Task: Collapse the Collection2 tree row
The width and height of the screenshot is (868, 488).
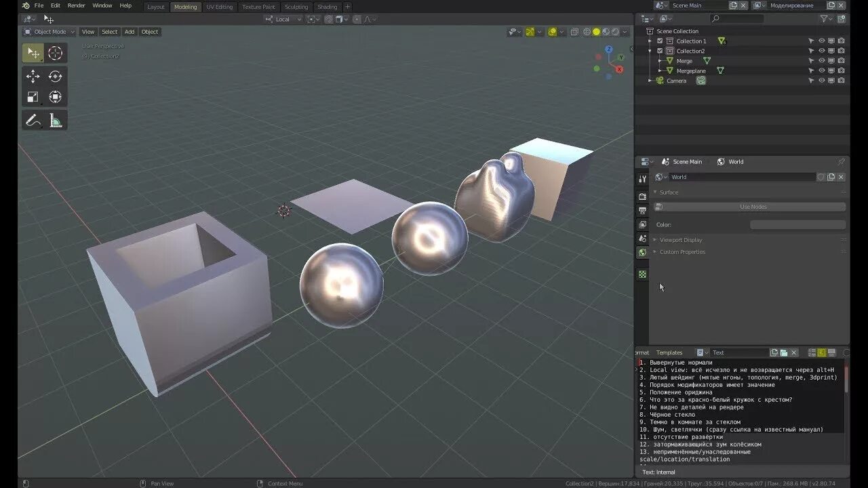Action: (650, 51)
